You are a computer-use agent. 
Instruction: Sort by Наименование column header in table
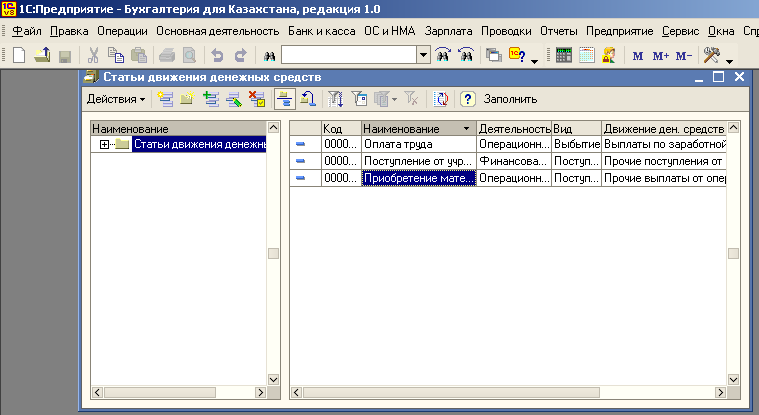(419, 129)
